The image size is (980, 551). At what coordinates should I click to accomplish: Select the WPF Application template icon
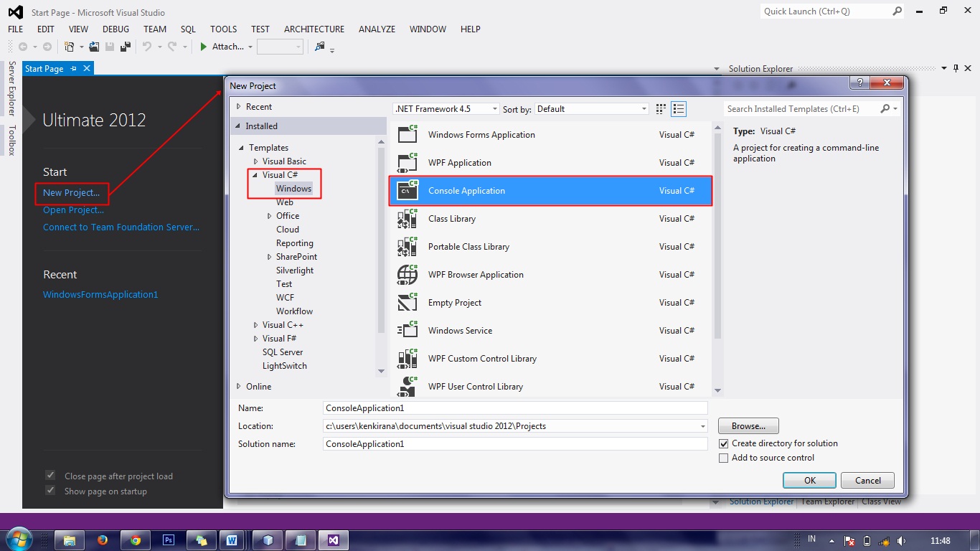tap(407, 162)
